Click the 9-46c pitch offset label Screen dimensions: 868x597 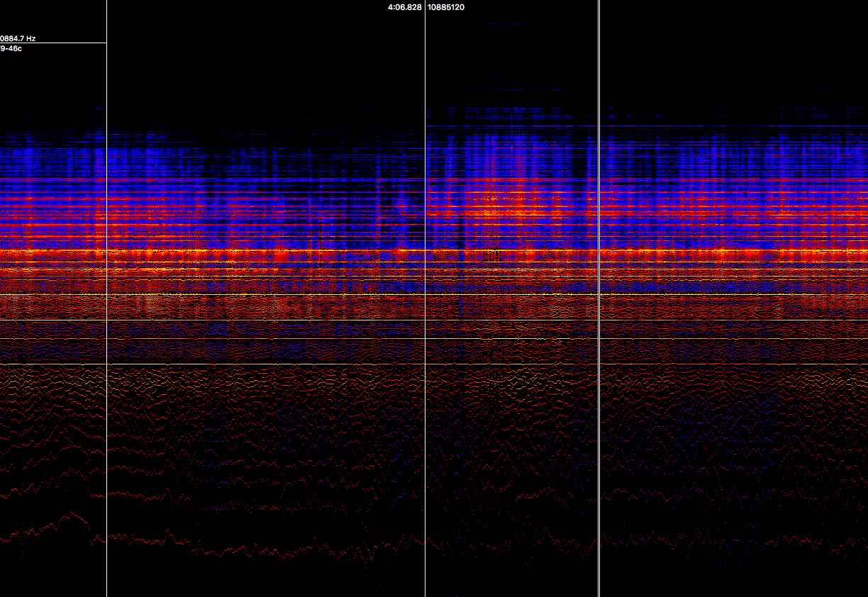pos(11,48)
